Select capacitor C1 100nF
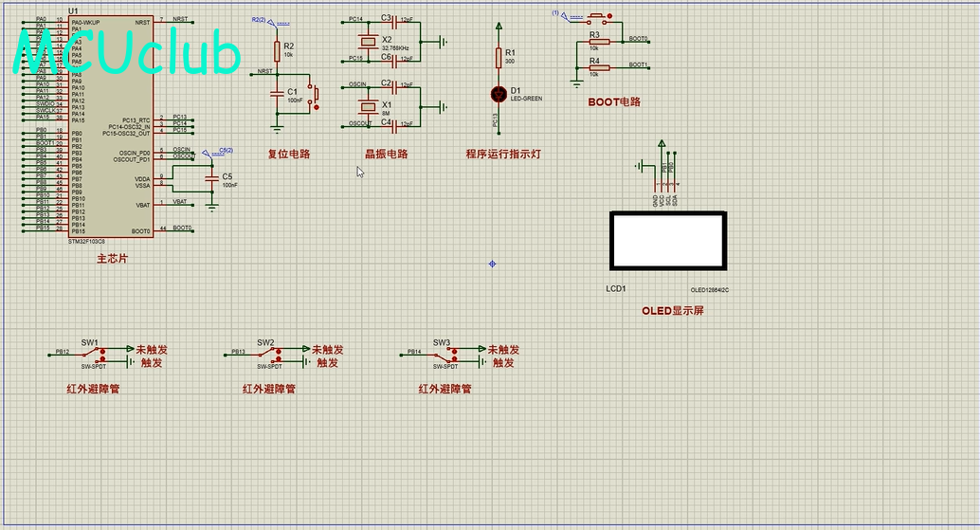980x530 pixels. pos(277,93)
